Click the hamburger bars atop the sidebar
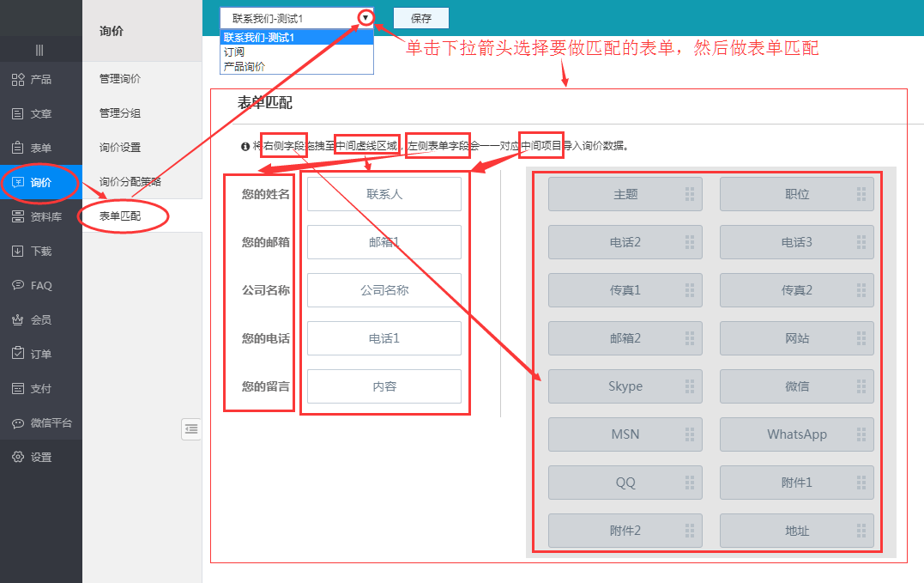The image size is (924, 583). [39, 50]
